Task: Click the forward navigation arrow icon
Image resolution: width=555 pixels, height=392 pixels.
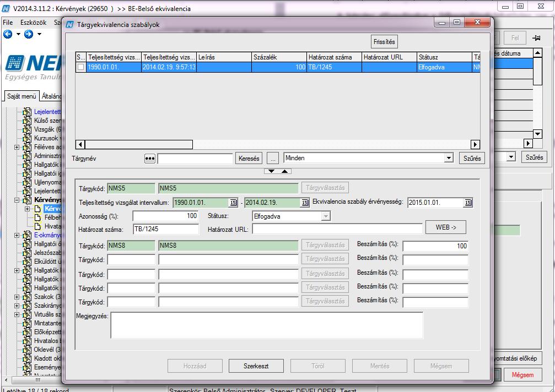Action: [x=29, y=34]
